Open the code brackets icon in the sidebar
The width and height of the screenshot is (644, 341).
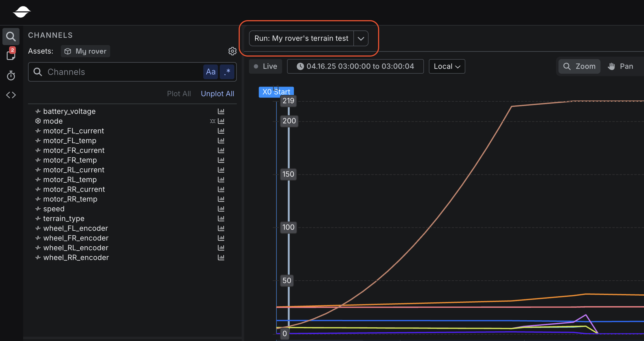[x=11, y=95]
